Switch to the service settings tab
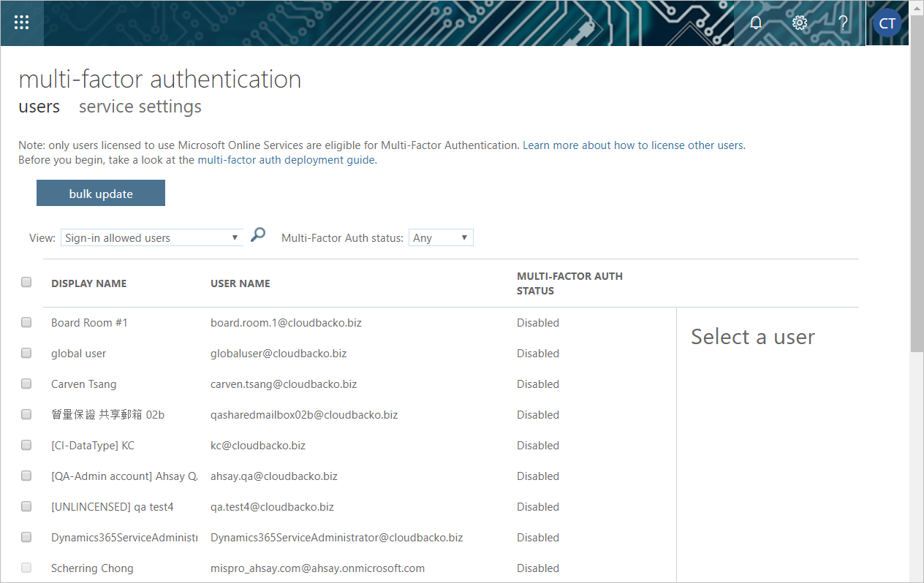 140,107
